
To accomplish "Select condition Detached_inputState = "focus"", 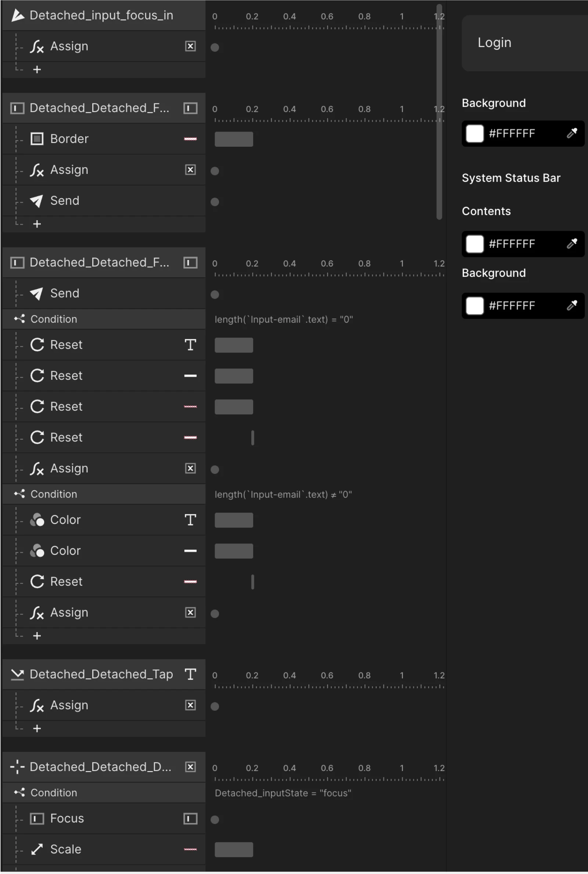I will [283, 793].
